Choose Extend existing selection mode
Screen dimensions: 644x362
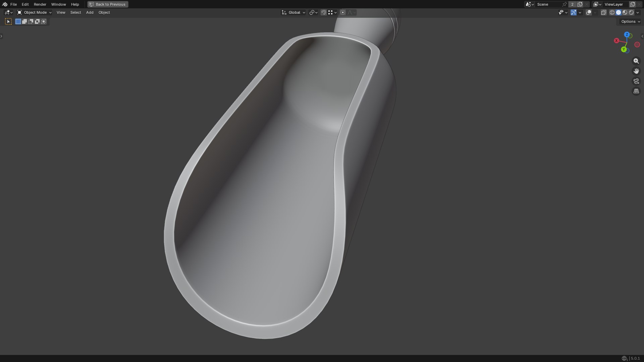(x=24, y=21)
